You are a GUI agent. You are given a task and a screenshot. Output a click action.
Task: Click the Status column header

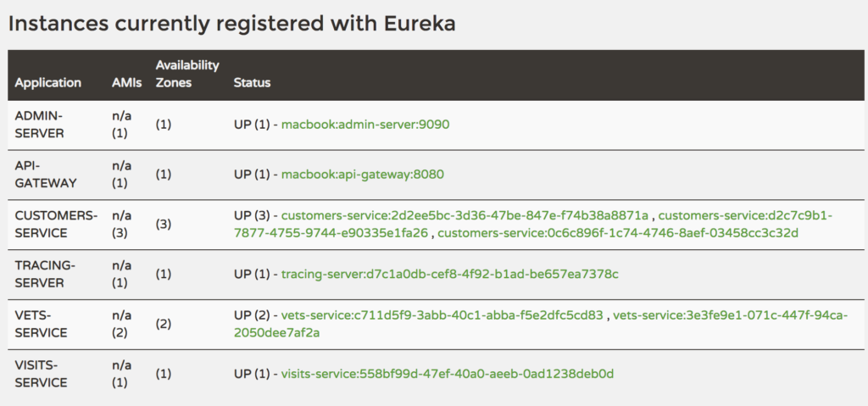point(252,83)
